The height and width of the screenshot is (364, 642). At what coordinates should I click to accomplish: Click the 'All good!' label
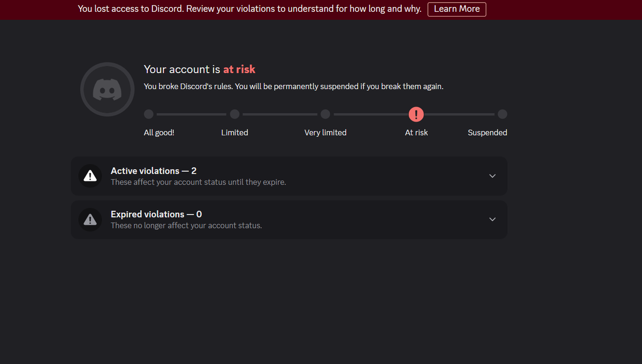[159, 133]
